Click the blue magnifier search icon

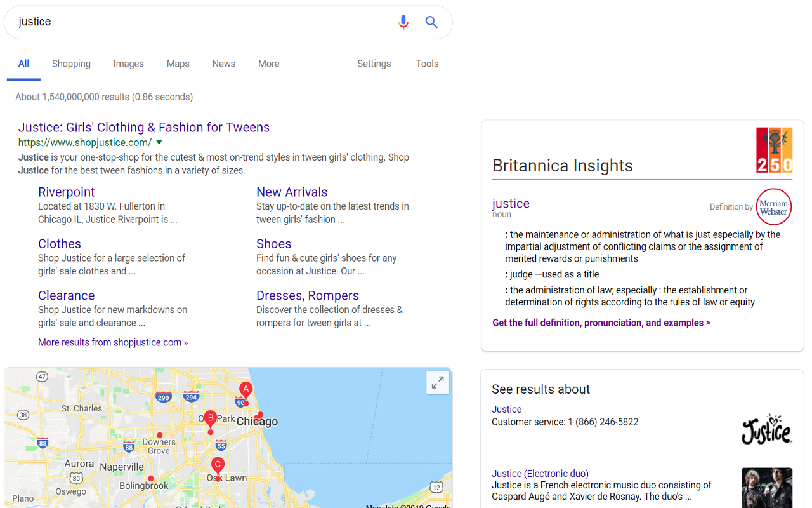click(x=431, y=22)
